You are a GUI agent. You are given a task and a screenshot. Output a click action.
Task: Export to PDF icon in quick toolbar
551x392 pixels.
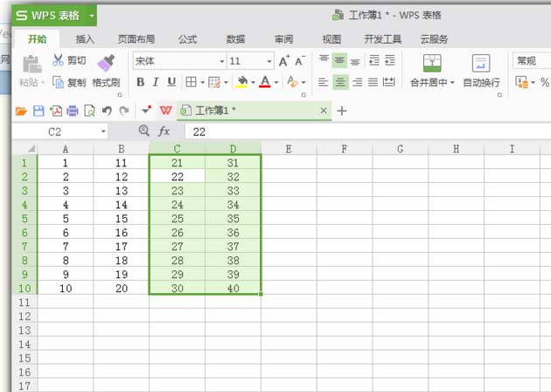click(x=55, y=111)
